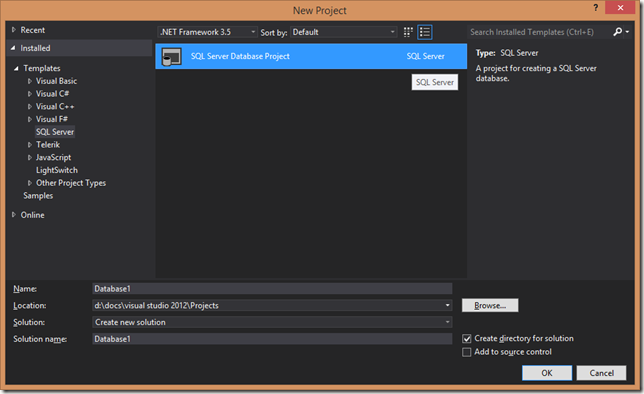
Task: Expand JavaScript templates node
Action: (x=30, y=158)
